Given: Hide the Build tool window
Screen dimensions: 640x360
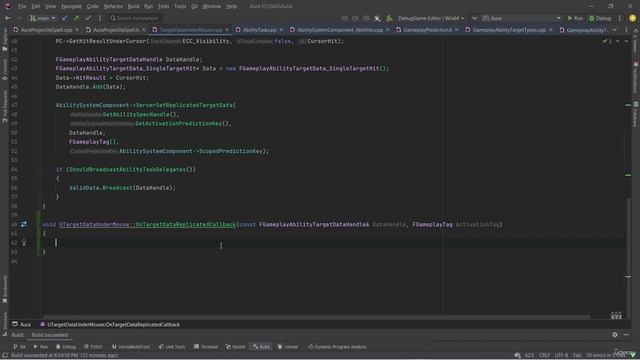Looking at the screenshot, I should coord(626,335).
